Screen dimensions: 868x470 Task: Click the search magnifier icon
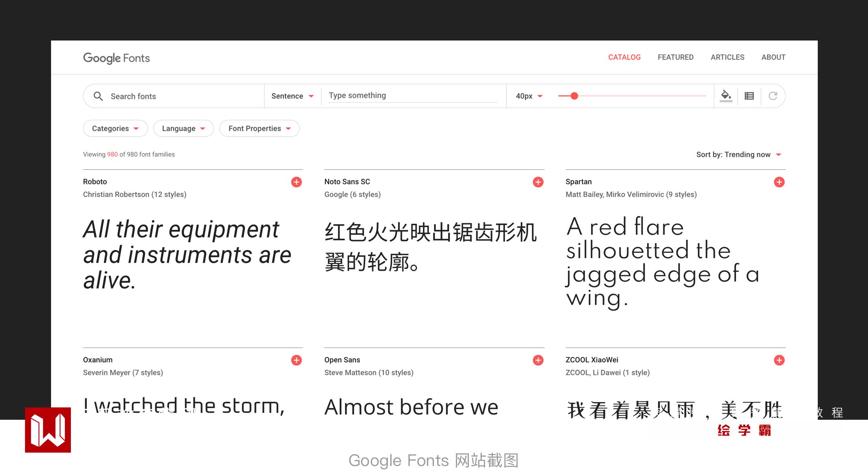point(98,96)
